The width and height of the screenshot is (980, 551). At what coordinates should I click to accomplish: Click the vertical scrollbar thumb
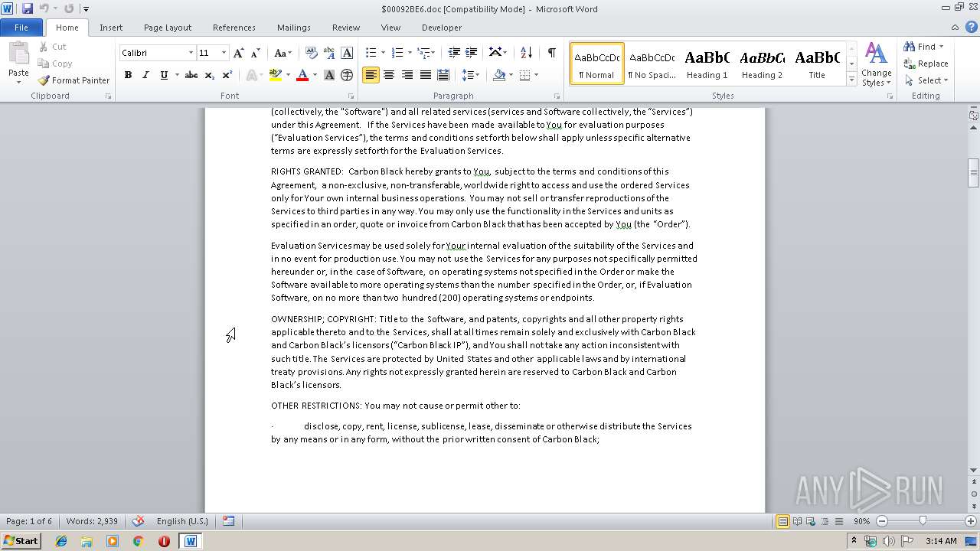(x=973, y=173)
